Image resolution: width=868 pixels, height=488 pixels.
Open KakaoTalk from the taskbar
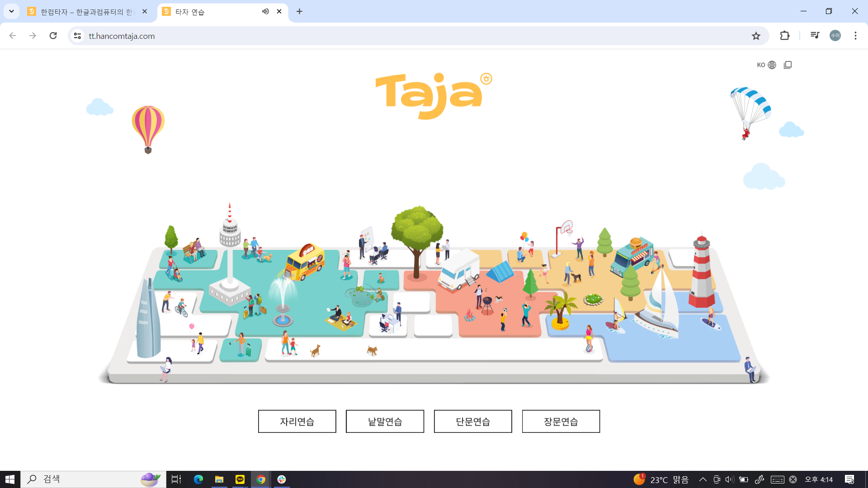[x=240, y=479]
